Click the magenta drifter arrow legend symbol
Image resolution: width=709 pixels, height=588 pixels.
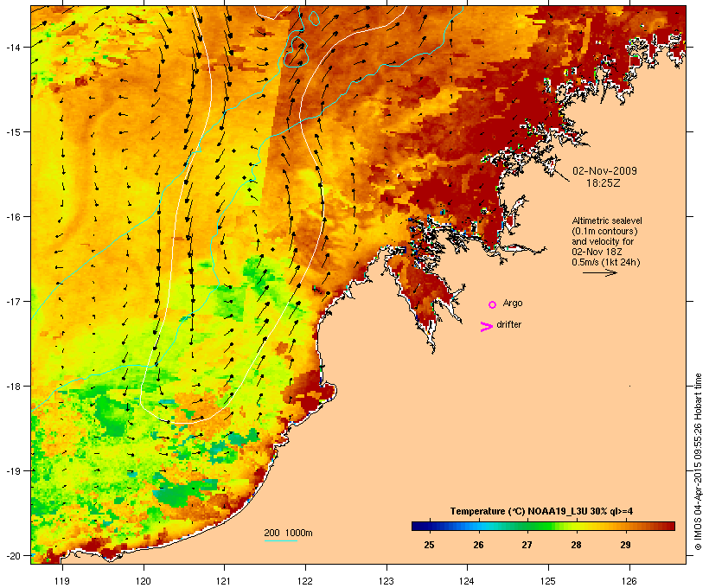[x=487, y=327]
